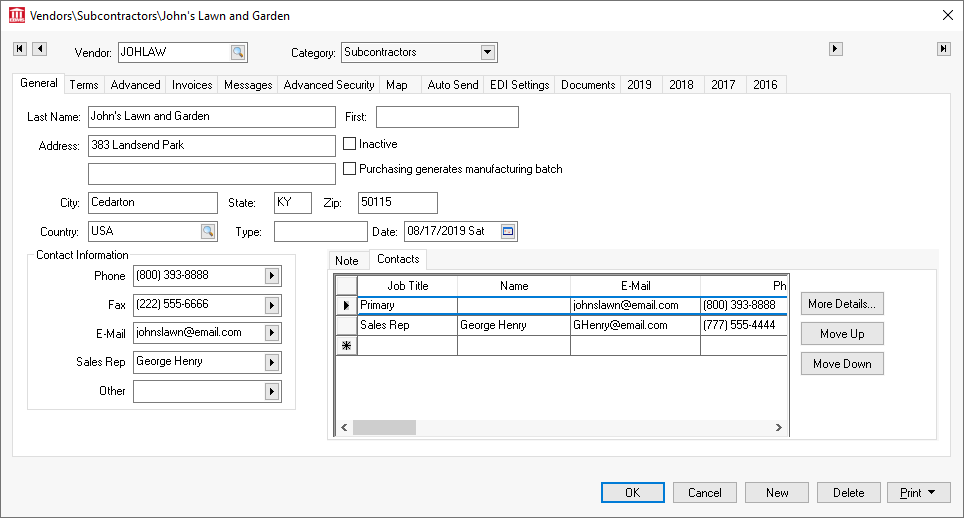Screen dimensions: 964x518
Task: Click the Sales Rep field arrow
Action: tap(271, 362)
